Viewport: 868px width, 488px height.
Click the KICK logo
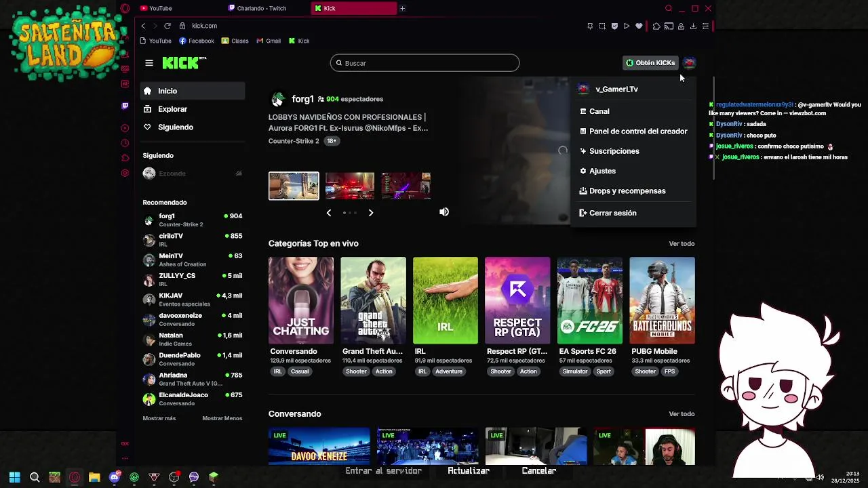pos(184,63)
